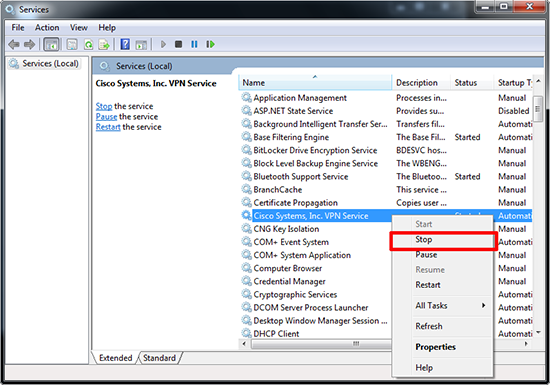The image size is (550, 385).
Task: Click gear icon beside Computer Browser
Action: click(247, 268)
